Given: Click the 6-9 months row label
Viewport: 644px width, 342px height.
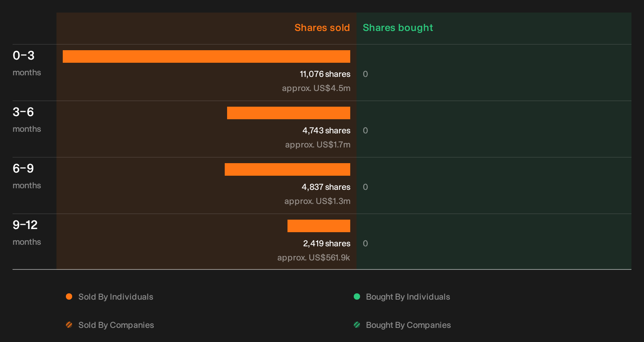Looking at the screenshot, I should point(27,176).
